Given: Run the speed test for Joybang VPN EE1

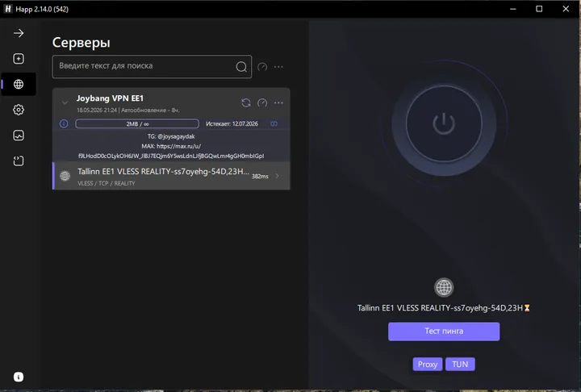Looking at the screenshot, I should click(x=262, y=102).
